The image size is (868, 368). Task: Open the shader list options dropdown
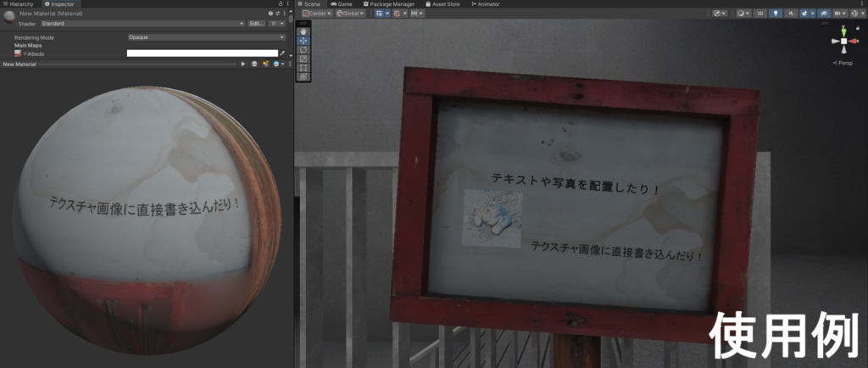pos(277,24)
